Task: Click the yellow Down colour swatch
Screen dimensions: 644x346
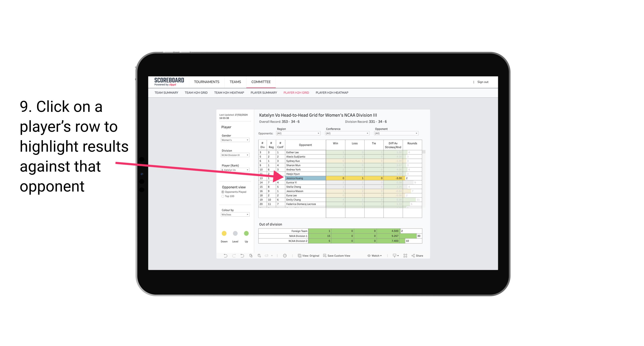Action: point(224,234)
